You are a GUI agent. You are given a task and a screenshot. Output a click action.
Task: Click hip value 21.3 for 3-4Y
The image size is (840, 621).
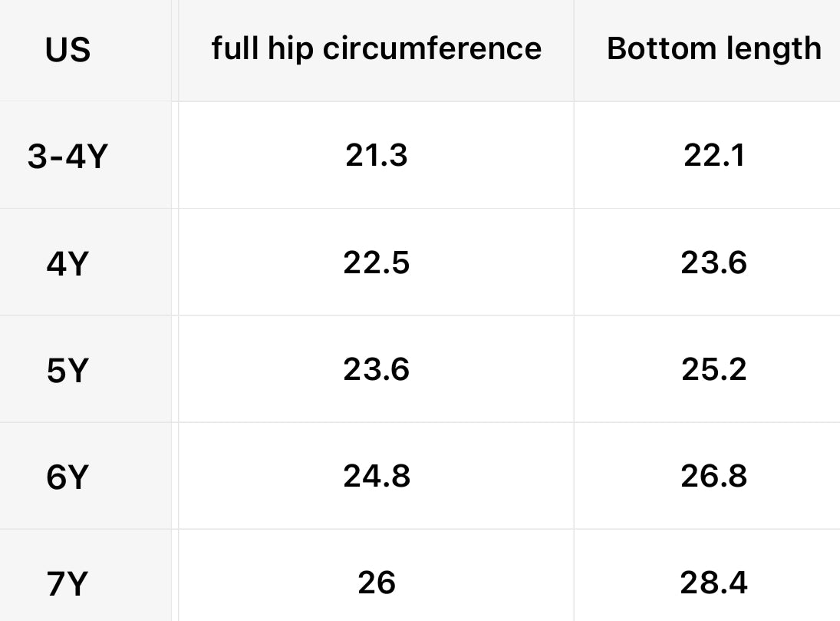[376, 156]
